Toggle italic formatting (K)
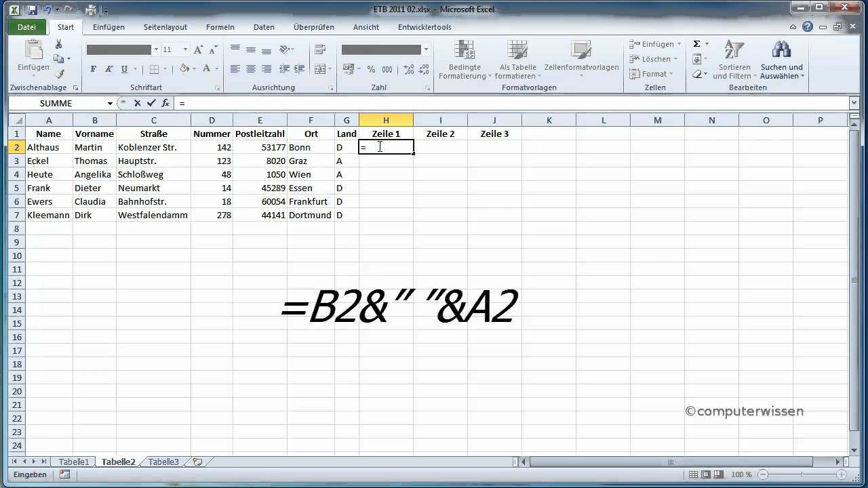The width and height of the screenshot is (868, 488). (x=108, y=69)
